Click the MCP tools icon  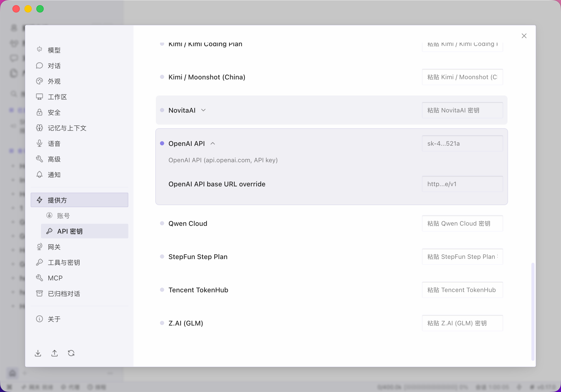pyautogui.click(x=39, y=278)
